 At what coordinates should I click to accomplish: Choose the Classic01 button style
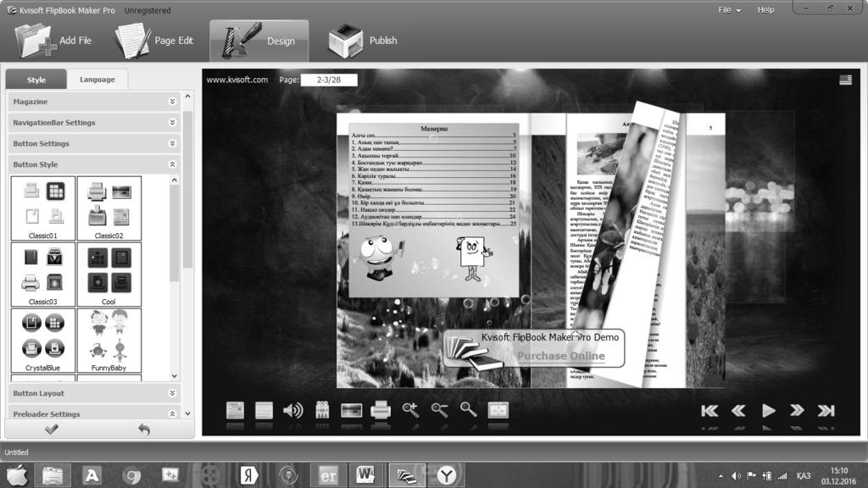pos(42,208)
